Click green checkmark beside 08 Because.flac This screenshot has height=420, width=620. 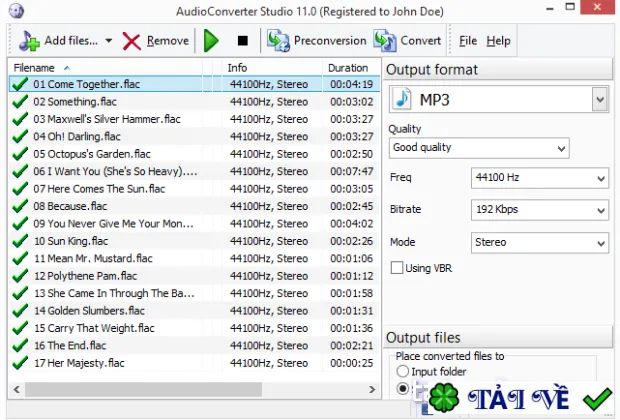click(x=20, y=206)
